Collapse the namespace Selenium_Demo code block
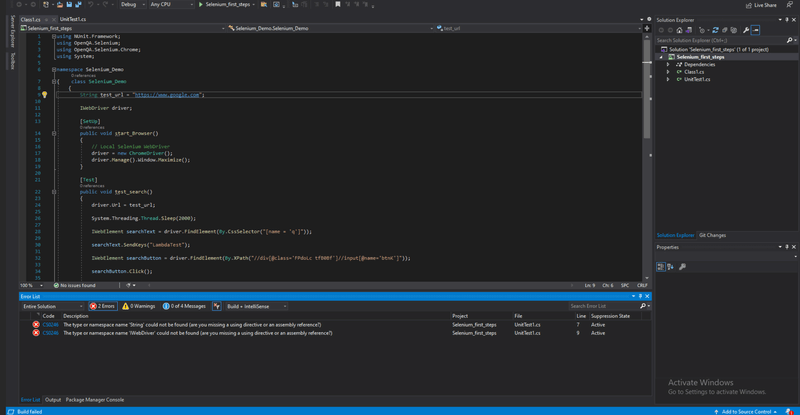 (54, 69)
